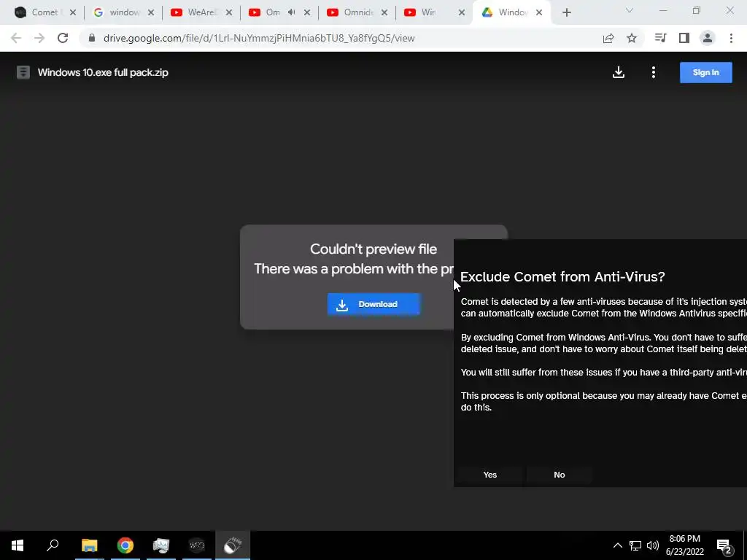Open Google Chrome from taskbar
The width and height of the screenshot is (747, 560).
[x=125, y=545]
